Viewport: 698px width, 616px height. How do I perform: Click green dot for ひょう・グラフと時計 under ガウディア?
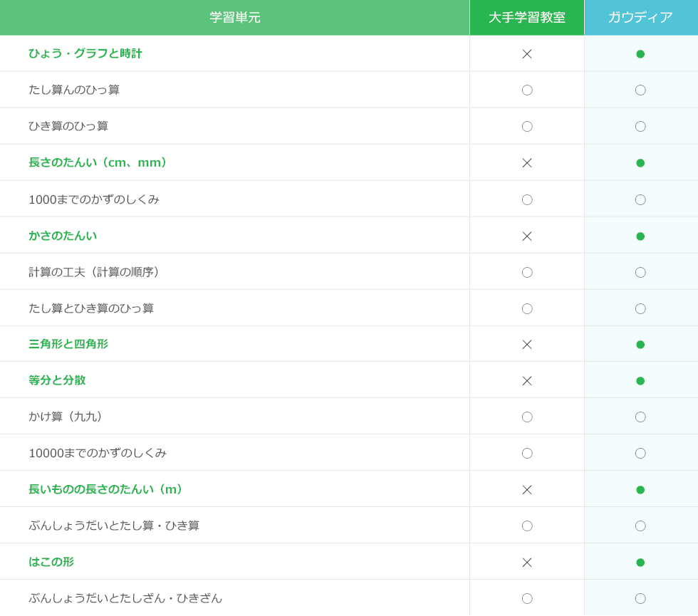click(x=640, y=54)
